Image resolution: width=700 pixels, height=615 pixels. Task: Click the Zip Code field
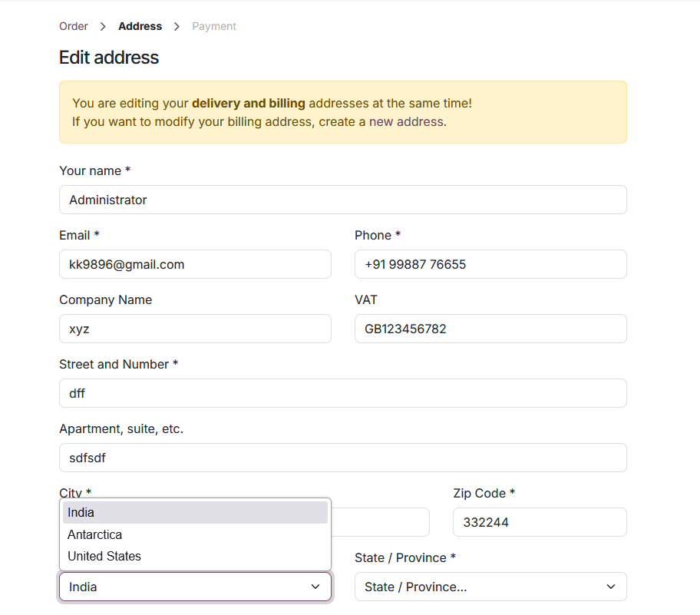coord(539,522)
